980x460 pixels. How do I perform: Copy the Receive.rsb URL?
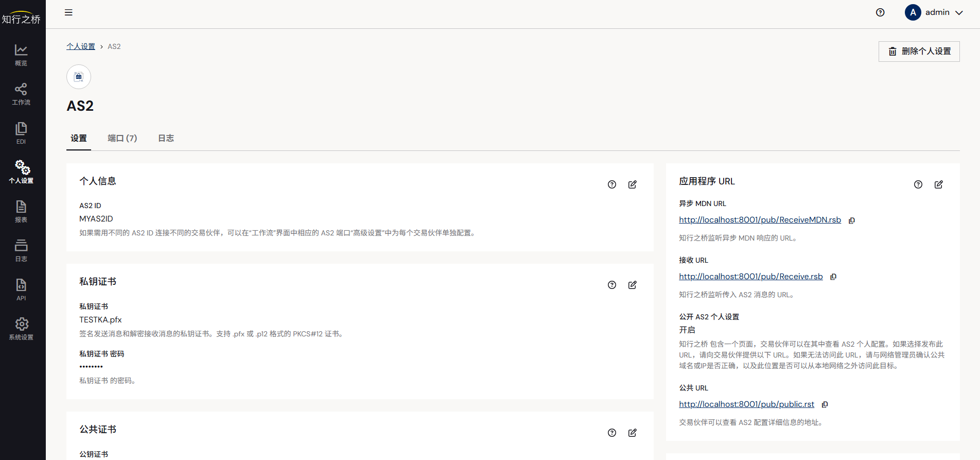click(833, 277)
